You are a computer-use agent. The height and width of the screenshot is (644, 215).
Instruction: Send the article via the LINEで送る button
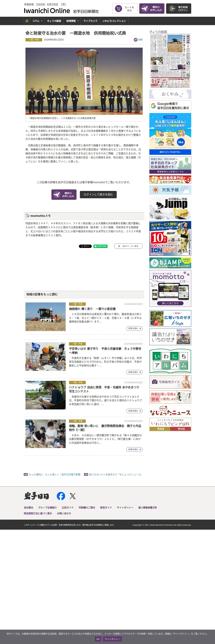coord(100,246)
